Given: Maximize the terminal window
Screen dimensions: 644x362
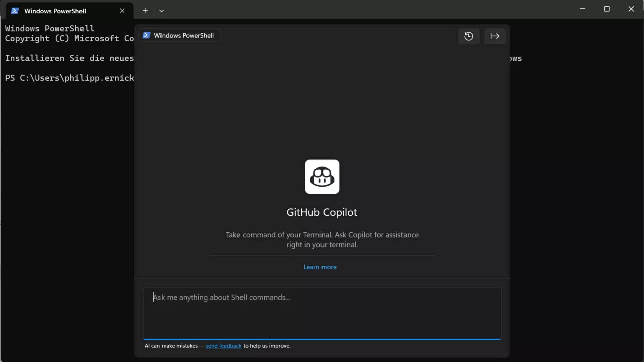Looking at the screenshot, I should point(607,9).
